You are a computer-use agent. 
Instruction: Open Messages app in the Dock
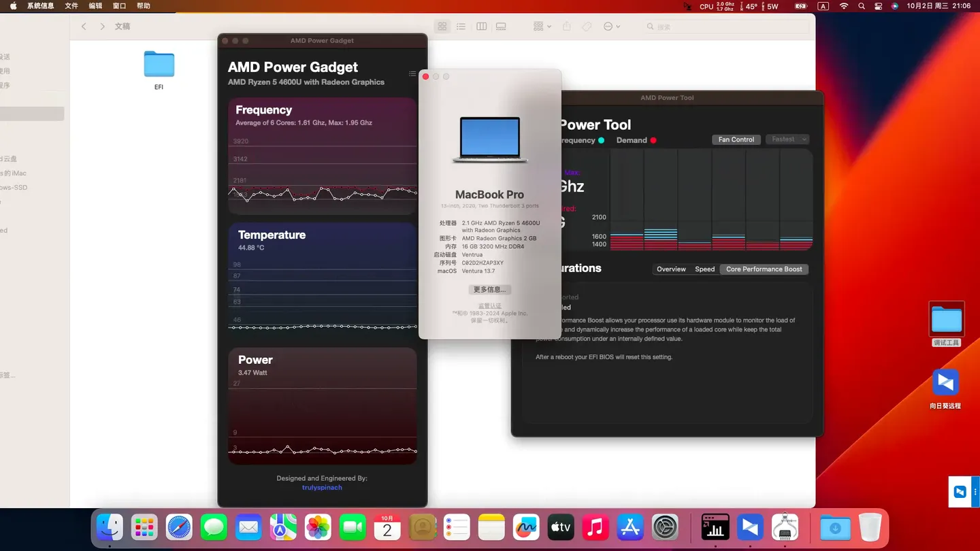pyautogui.click(x=214, y=527)
